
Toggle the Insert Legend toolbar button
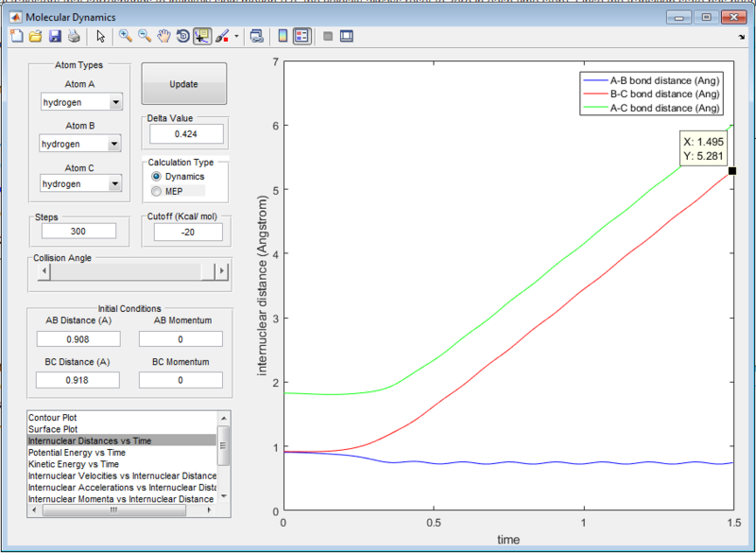click(301, 36)
